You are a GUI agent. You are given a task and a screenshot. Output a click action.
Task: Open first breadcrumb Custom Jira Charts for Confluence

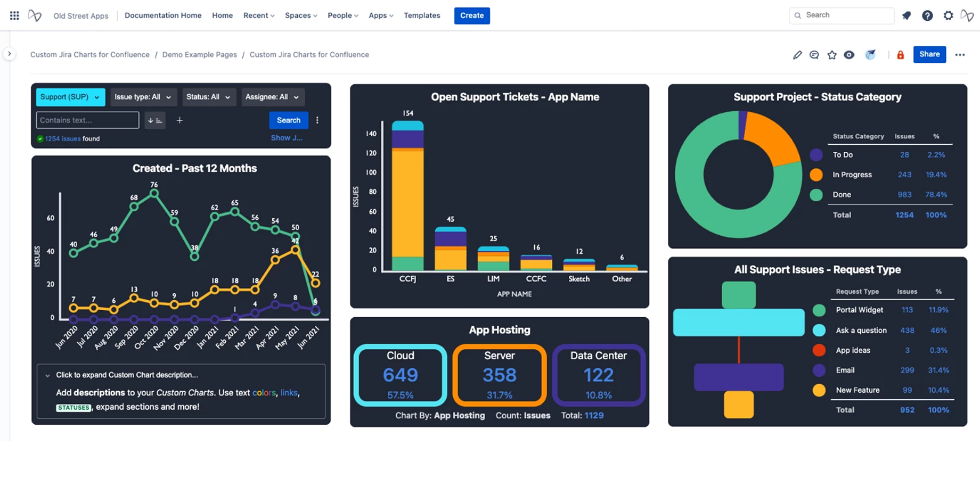tap(90, 55)
